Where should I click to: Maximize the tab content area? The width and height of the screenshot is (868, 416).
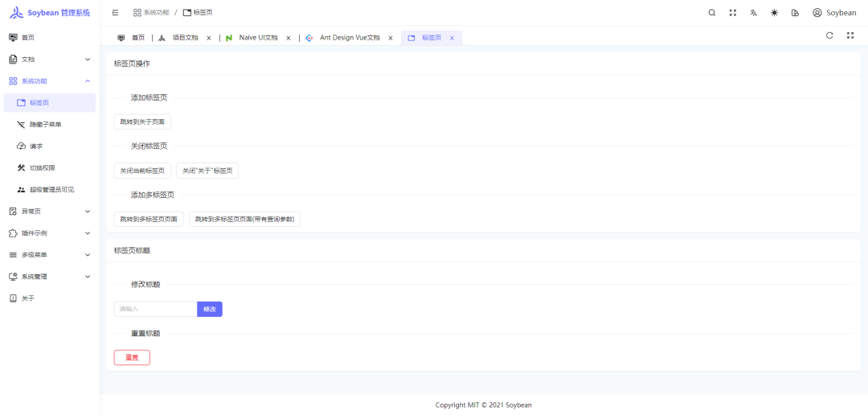(850, 35)
